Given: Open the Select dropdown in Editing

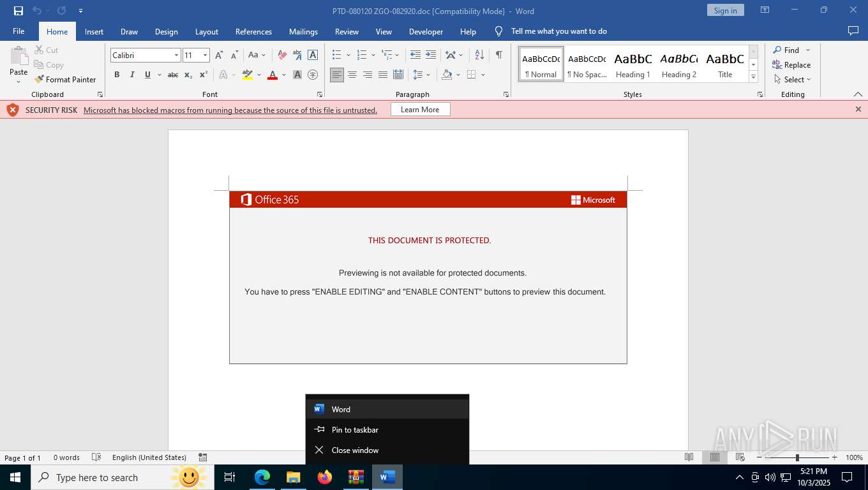Looking at the screenshot, I should point(792,80).
